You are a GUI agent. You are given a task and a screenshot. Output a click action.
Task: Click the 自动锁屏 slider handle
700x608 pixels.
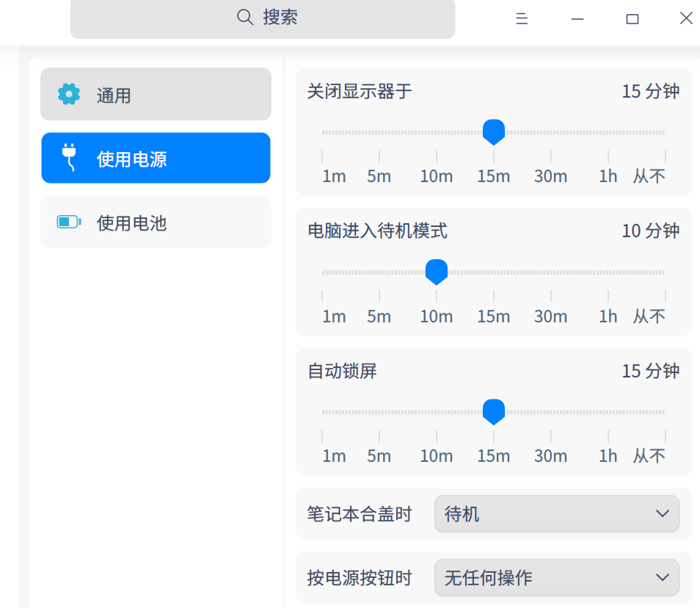click(x=494, y=412)
